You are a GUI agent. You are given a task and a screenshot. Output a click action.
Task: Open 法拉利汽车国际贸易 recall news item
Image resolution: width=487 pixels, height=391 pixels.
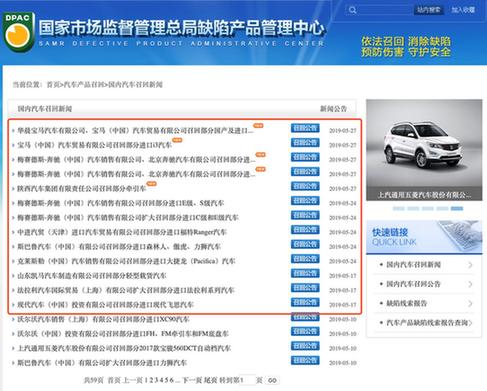coord(126,290)
